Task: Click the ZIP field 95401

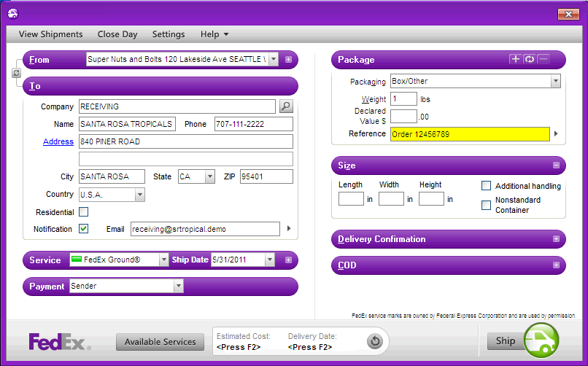Action: pyautogui.click(x=266, y=176)
